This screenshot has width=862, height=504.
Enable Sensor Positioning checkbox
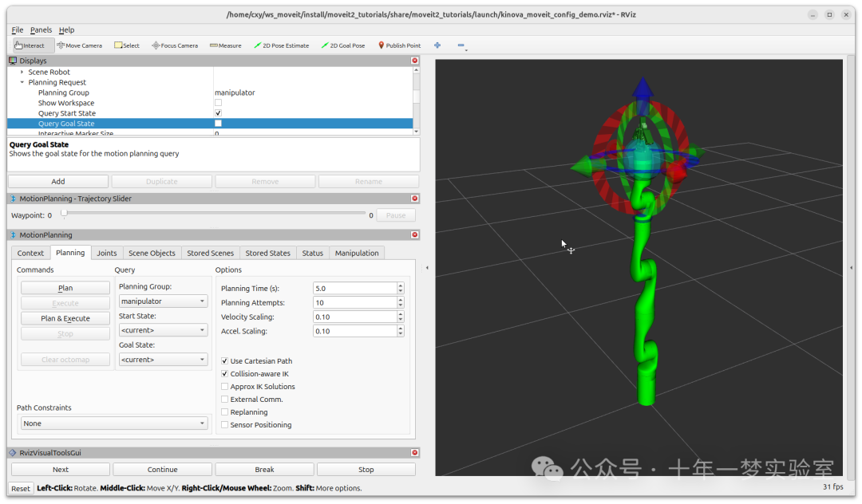point(224,425)
